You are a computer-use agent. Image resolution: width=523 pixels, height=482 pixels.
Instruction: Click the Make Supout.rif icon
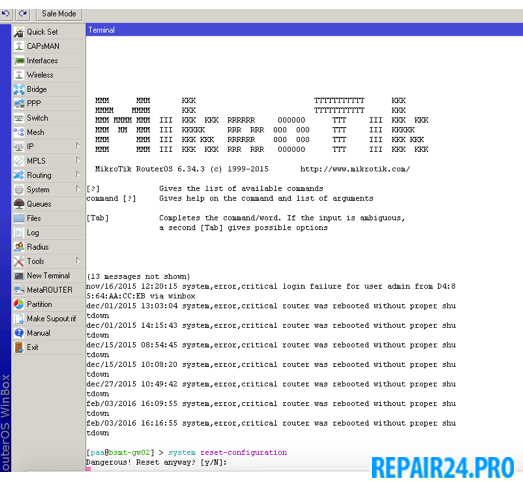coord(19,319)
